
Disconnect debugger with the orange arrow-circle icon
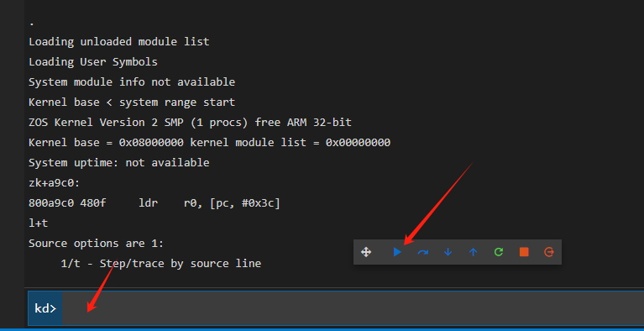[549, 252]
